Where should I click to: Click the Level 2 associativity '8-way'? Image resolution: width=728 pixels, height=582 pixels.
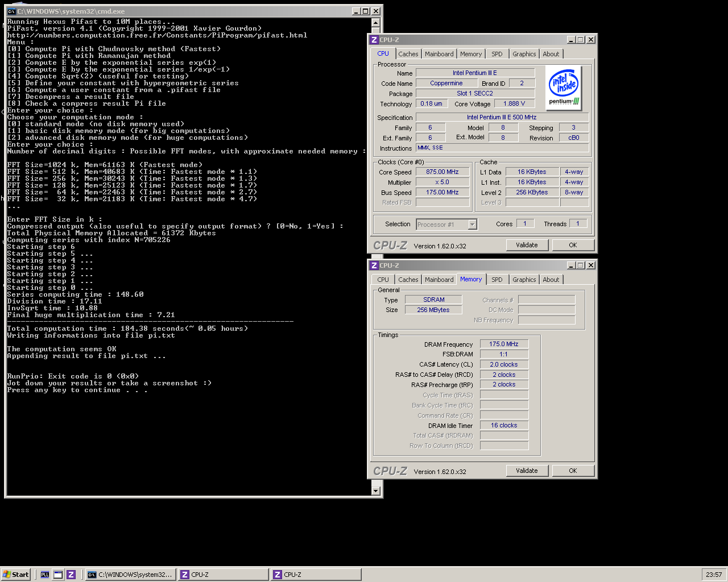(574, 192)
